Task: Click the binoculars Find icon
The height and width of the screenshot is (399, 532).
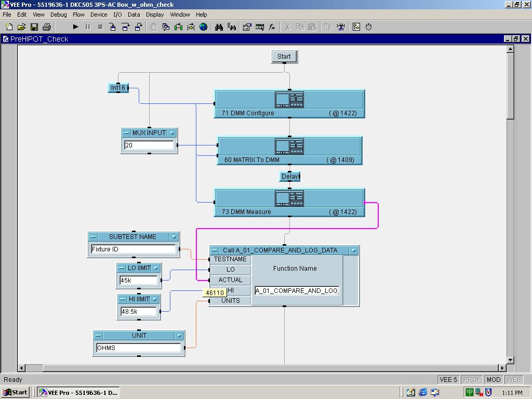Action: coord(219,27)
